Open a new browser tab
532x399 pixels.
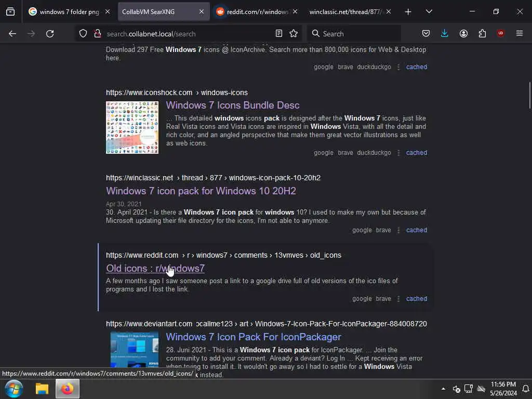click(408, 12)
